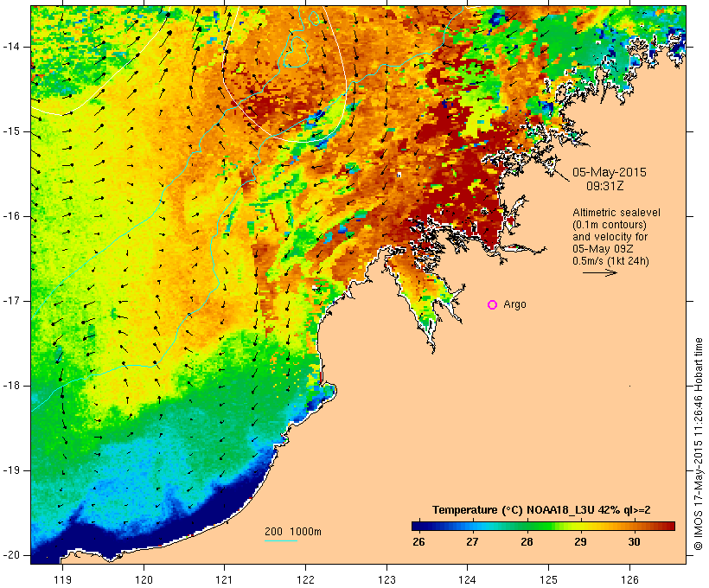Click the cyan bathymetry legend line
Viewport: 709px width, 588px height.
pyautogui.click(x=281, y=540)
